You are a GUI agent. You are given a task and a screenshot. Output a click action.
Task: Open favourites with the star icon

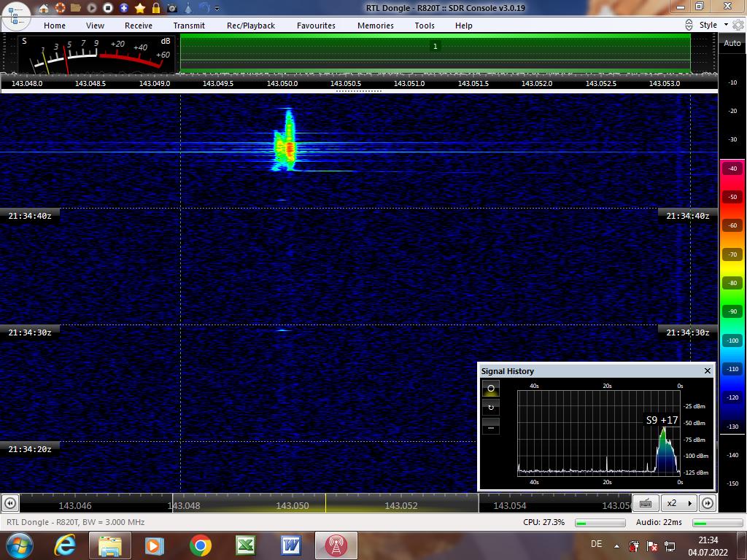140,7
